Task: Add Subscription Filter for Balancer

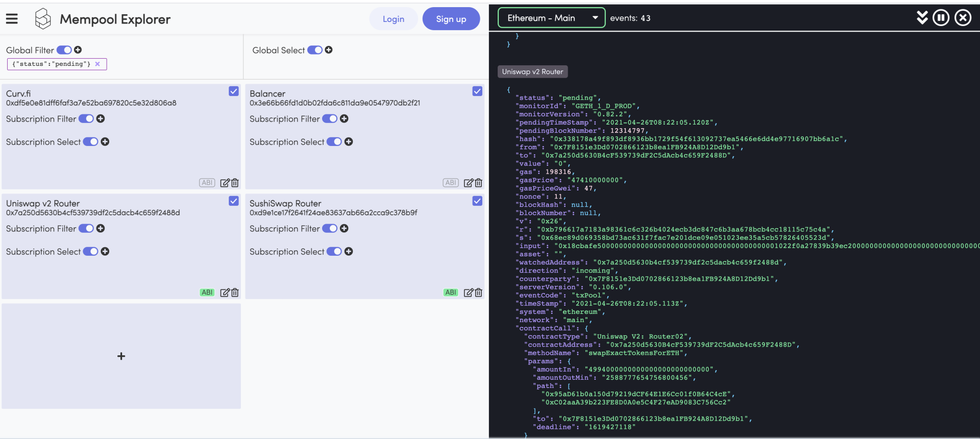Action: click(x=344, y=119)
